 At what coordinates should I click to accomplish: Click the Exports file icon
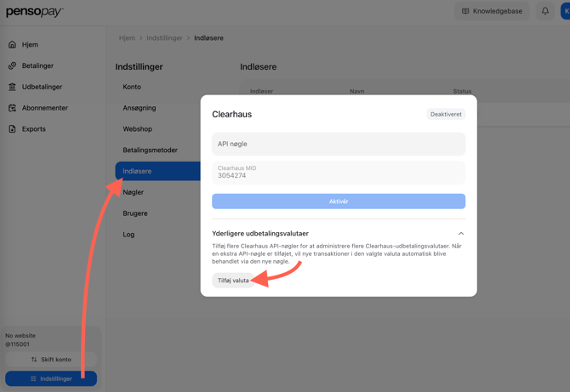point(13,129)
